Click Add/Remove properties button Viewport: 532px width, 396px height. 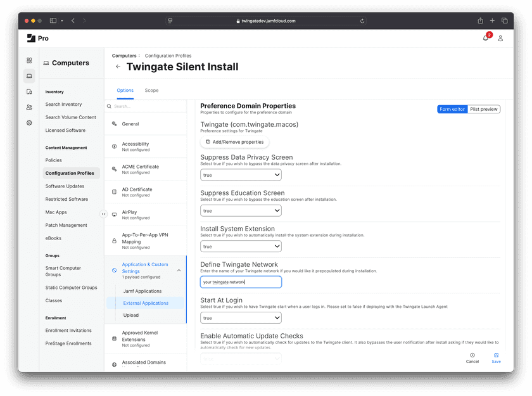coord(234,142)
